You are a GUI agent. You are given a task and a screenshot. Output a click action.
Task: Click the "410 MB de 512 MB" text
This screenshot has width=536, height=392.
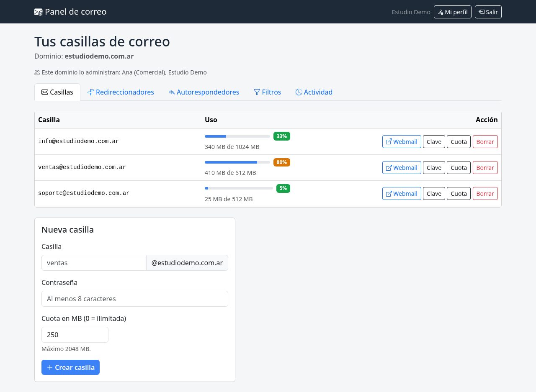[230, 173]
